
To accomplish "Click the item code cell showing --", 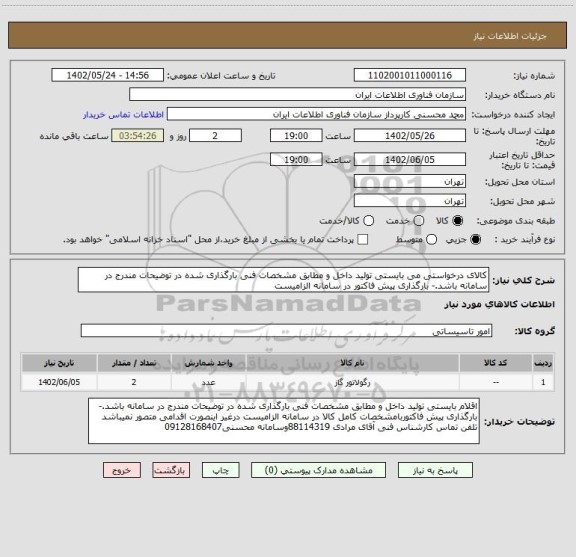I will pos(496,382).
